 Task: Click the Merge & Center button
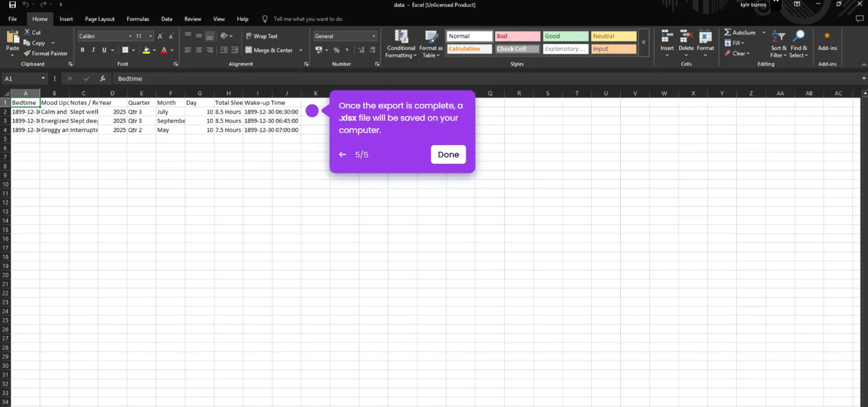(x=269, y=50)
